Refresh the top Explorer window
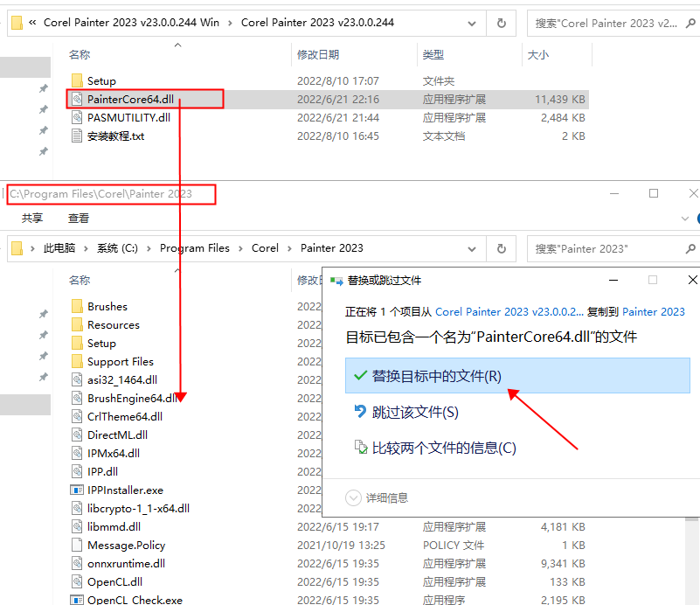 pos(501,24)
